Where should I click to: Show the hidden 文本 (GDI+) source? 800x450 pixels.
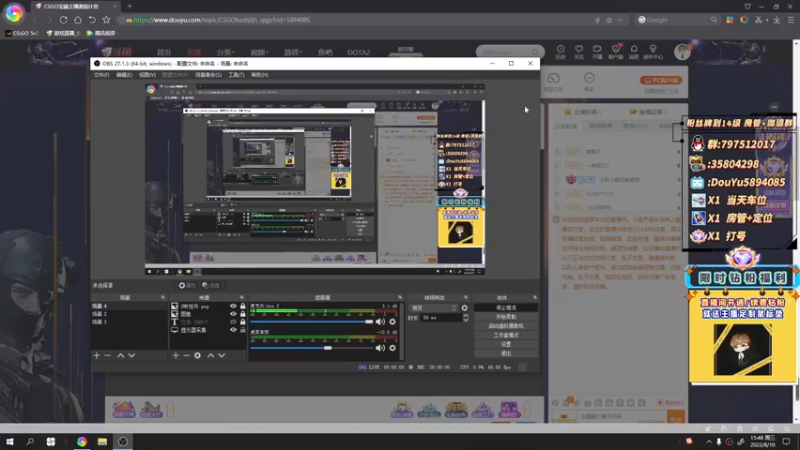(233, 322)
